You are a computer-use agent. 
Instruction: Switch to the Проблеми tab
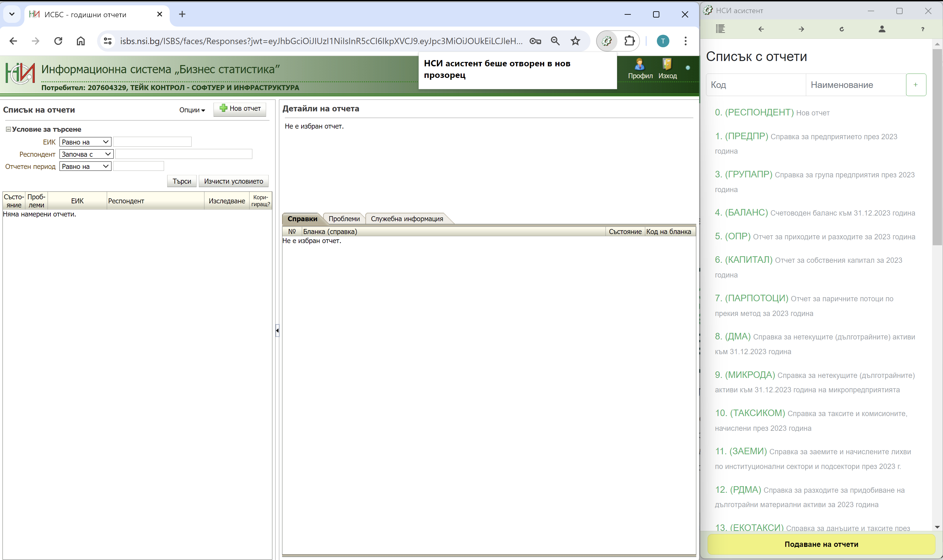(x=344, y=219)
